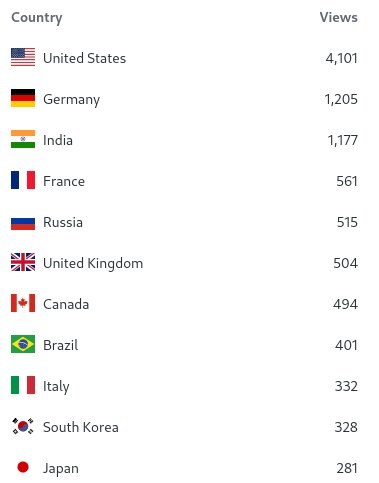
Task: Click the Country column header
Action: (x=37, y=18)
